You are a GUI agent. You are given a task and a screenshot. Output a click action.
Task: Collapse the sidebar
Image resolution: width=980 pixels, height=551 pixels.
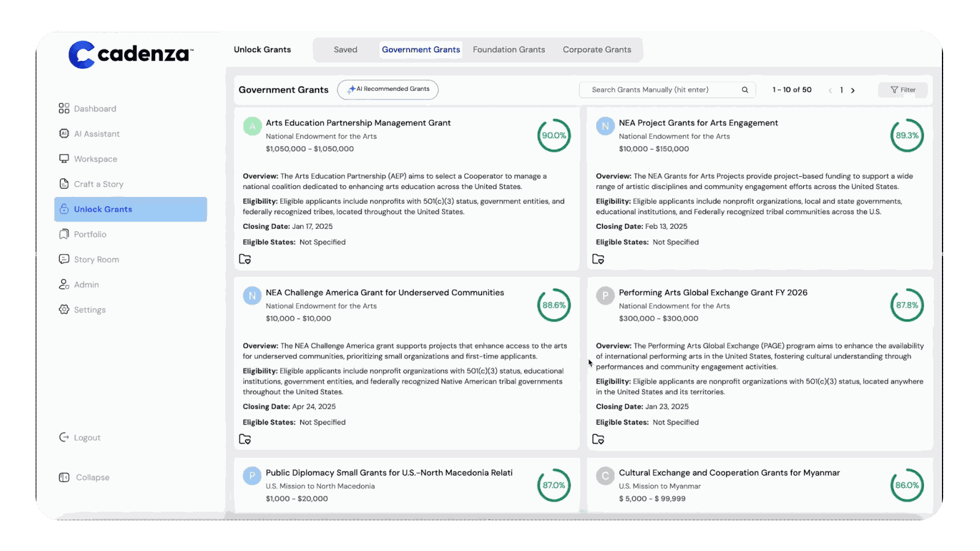(x=84, y=477)
